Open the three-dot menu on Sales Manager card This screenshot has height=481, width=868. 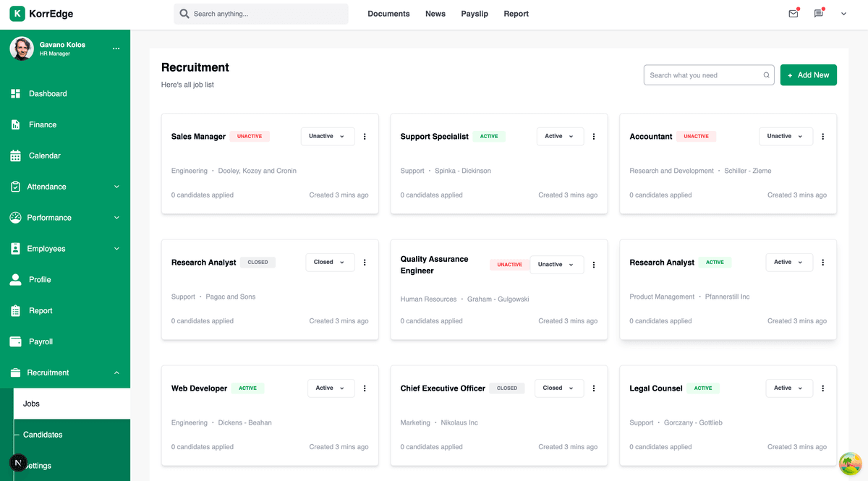(x=365, y=136)
